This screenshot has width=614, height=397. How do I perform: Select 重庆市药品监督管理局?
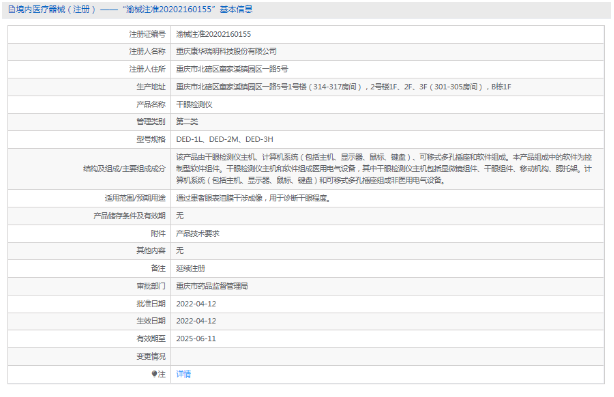pyautogui.click(x=212, y=286)
